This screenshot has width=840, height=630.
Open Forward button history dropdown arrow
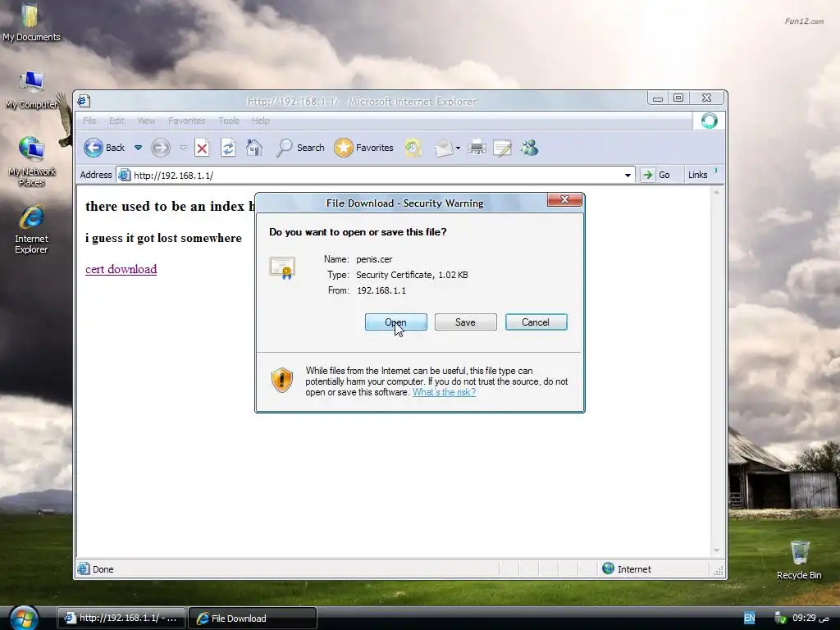(183, 148)
